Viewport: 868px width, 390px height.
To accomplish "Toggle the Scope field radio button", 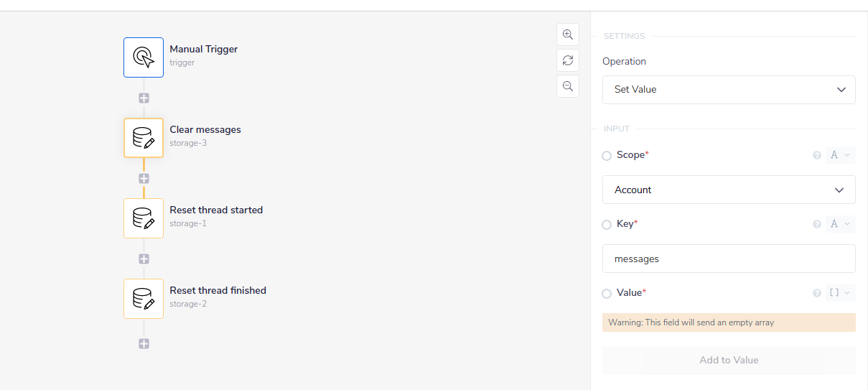I will click(607, 156).
